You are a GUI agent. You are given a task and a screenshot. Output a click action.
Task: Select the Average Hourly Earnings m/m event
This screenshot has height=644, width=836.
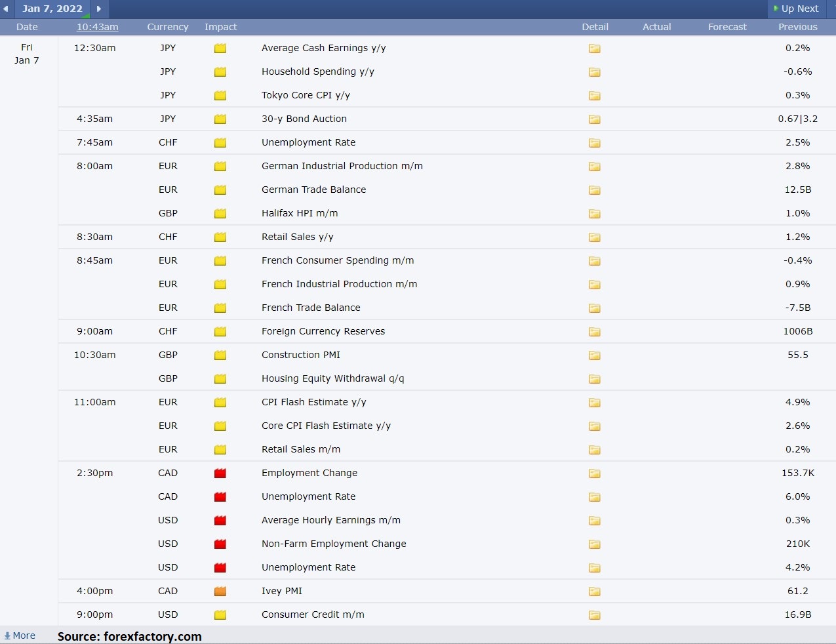331,520
